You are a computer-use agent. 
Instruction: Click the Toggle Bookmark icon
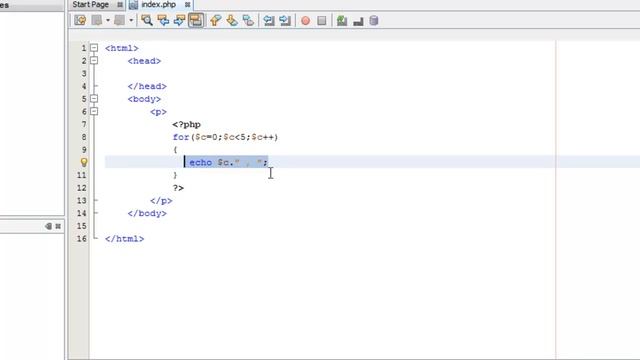[248, 20]
